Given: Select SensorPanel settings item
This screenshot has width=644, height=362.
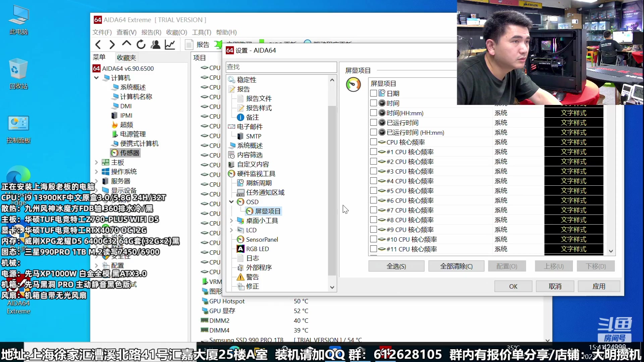Looking at the screenshot, I should [x=262, y=239].
